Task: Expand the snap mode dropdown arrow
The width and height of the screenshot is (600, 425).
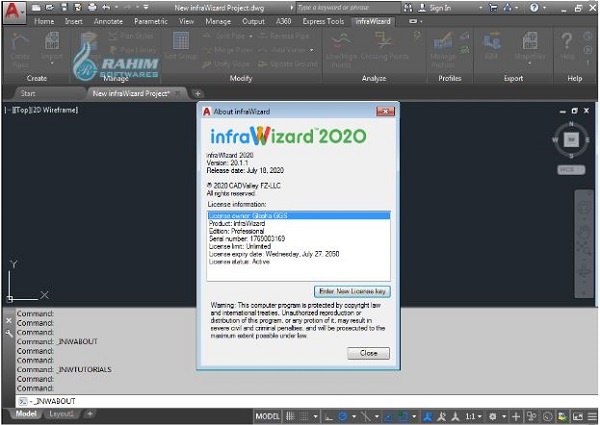Action: [315, 416]
